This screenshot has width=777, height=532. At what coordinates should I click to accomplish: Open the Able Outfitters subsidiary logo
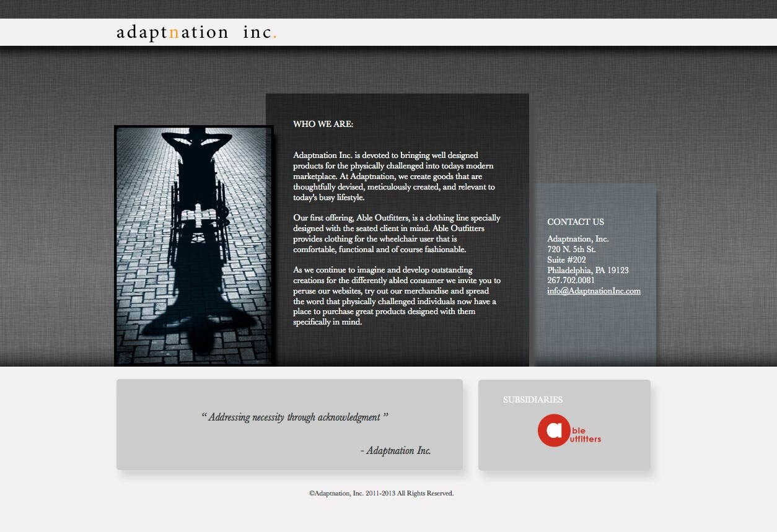(x=569, y=430)
